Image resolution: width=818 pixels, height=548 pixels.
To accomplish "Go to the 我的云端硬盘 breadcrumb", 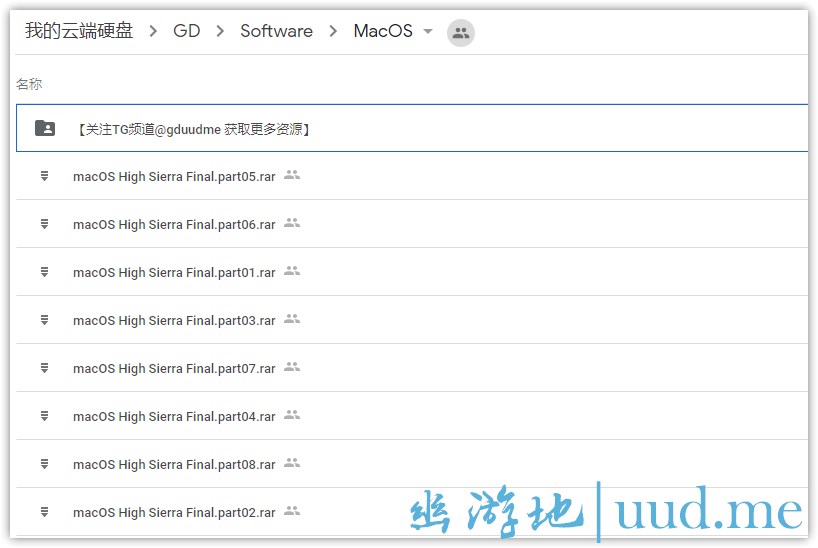I will click(79, 31).
